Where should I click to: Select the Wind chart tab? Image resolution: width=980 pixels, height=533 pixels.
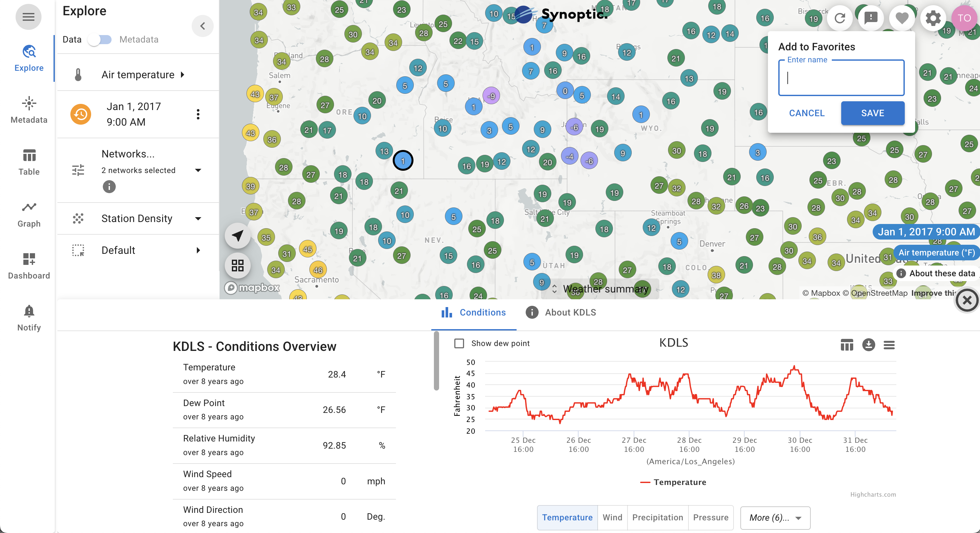[612, 517]
